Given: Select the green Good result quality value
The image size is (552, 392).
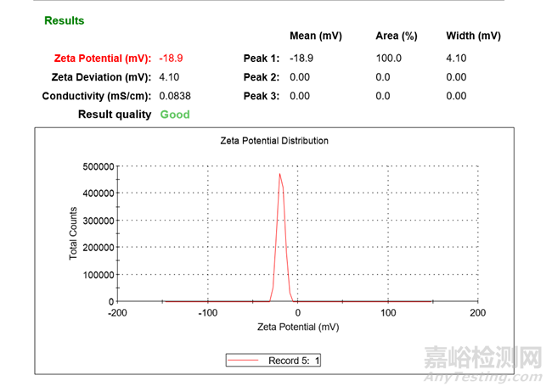Looking at the screenshot, I should coord(175,115).
